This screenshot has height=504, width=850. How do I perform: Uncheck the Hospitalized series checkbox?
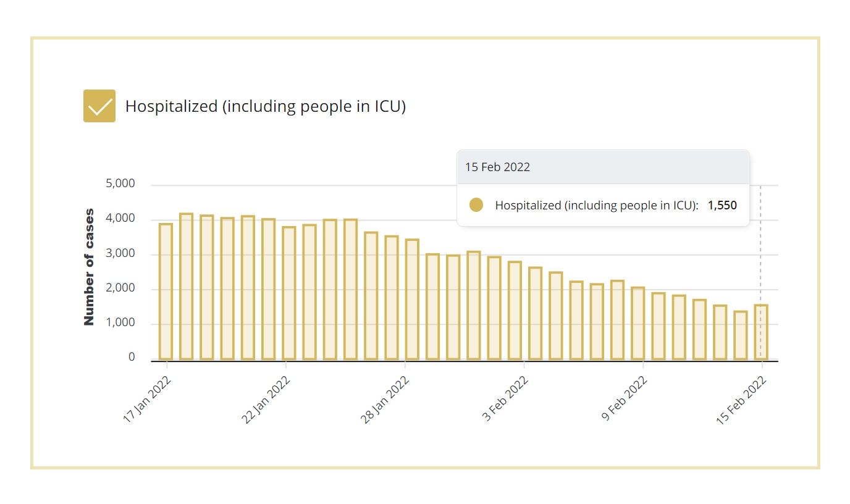[x=99, y=106]
